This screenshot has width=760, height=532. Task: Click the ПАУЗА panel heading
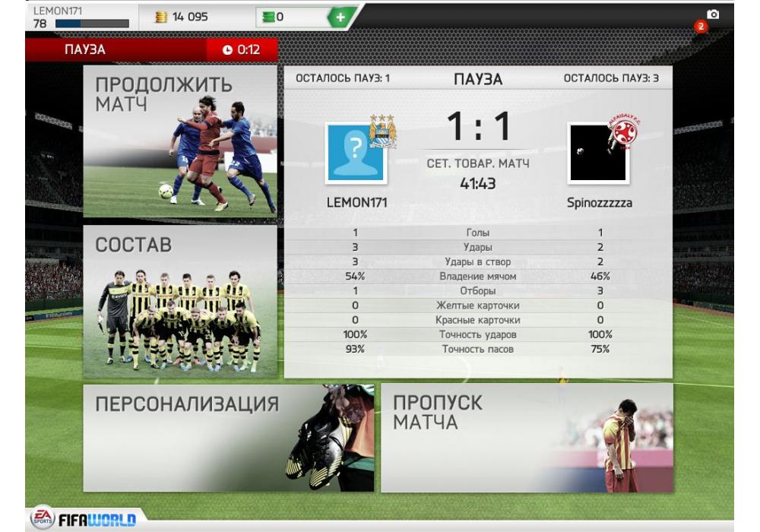click(x=478, y=79)
